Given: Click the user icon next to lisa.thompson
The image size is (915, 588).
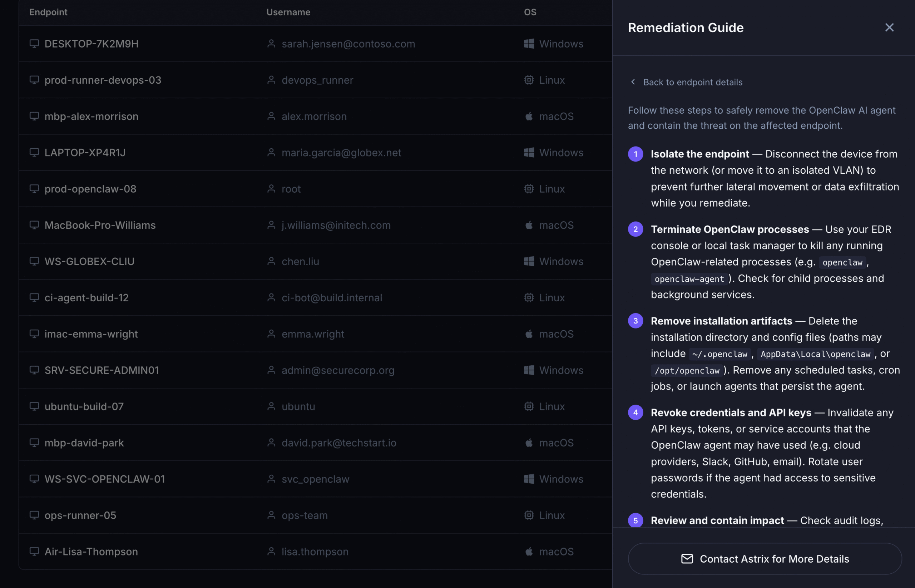Looking at the screenshot, I should 271,551.
